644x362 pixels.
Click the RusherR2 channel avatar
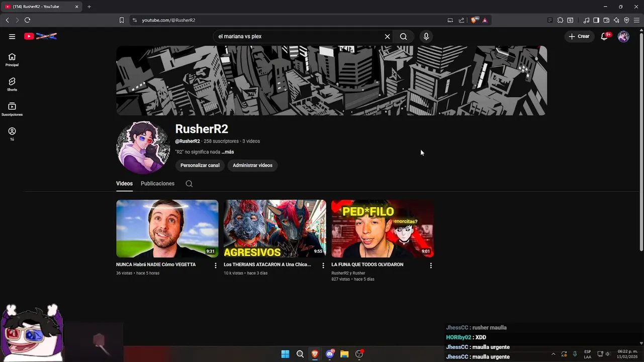coord(143,147)
